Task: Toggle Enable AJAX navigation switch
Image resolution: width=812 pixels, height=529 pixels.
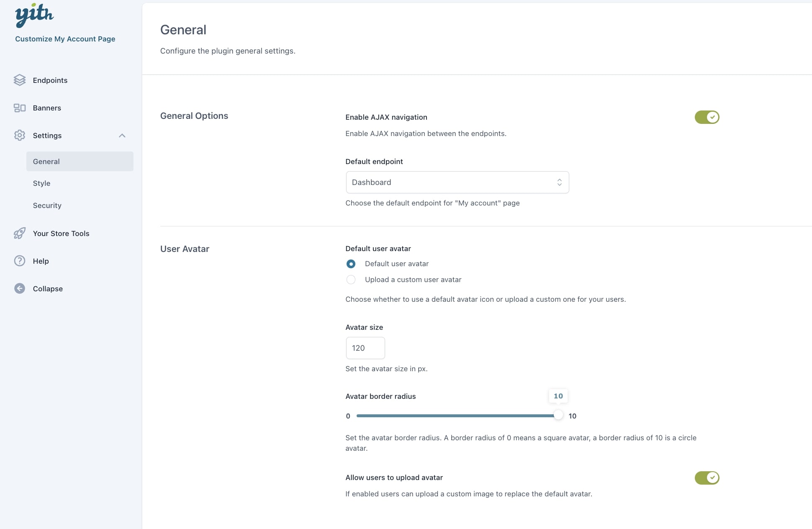Action: click(707, 117)
